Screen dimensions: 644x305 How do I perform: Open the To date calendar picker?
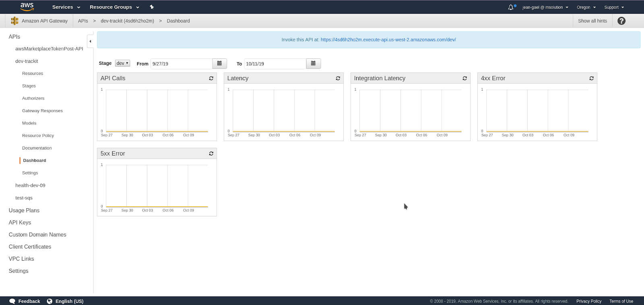313,64
